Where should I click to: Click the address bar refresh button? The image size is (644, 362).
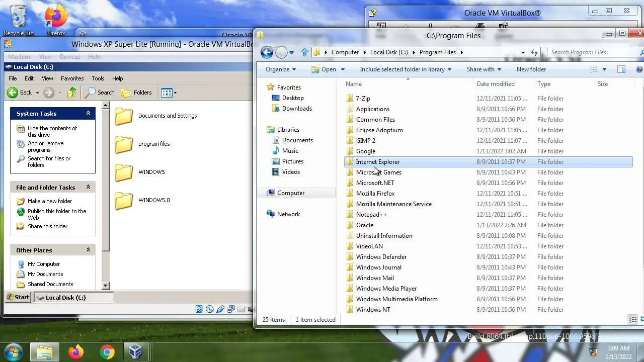point(534,52)
